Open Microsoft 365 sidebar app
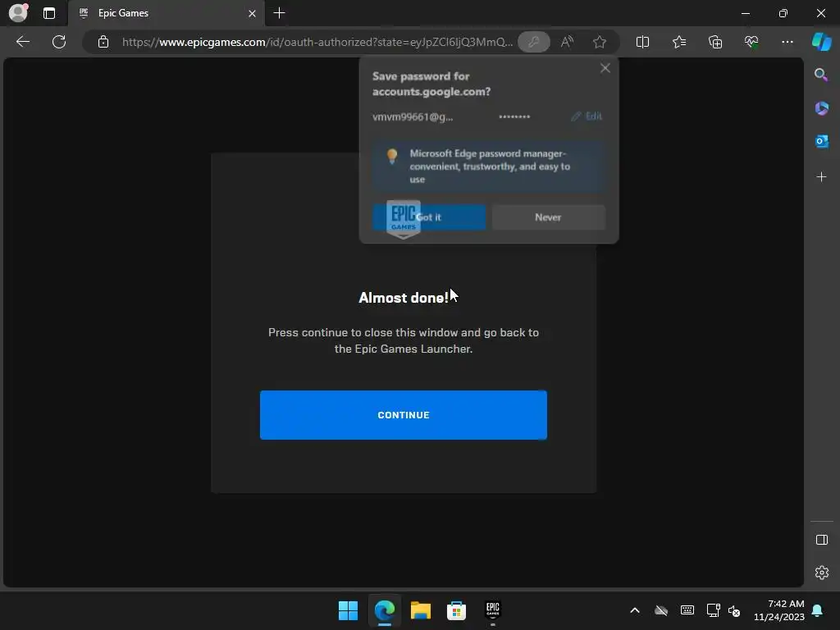Viewport: 840px width, 630px height. point(821,108)
